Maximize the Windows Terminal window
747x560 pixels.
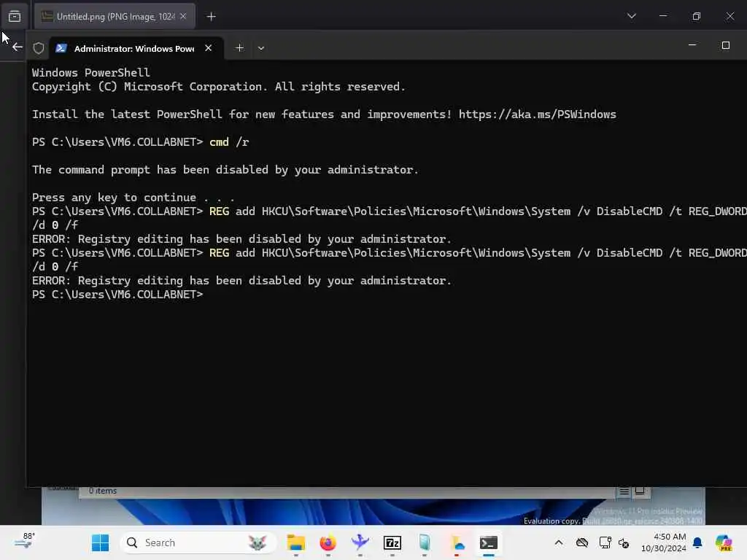point(726,45)
